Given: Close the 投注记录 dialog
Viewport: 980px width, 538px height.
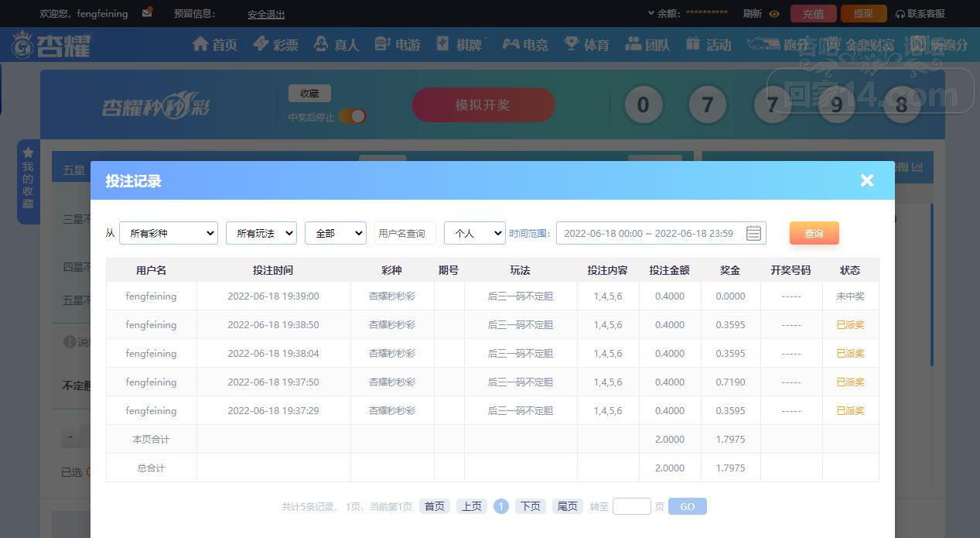Looking at the screenshot, I should [x=866, y=180].
